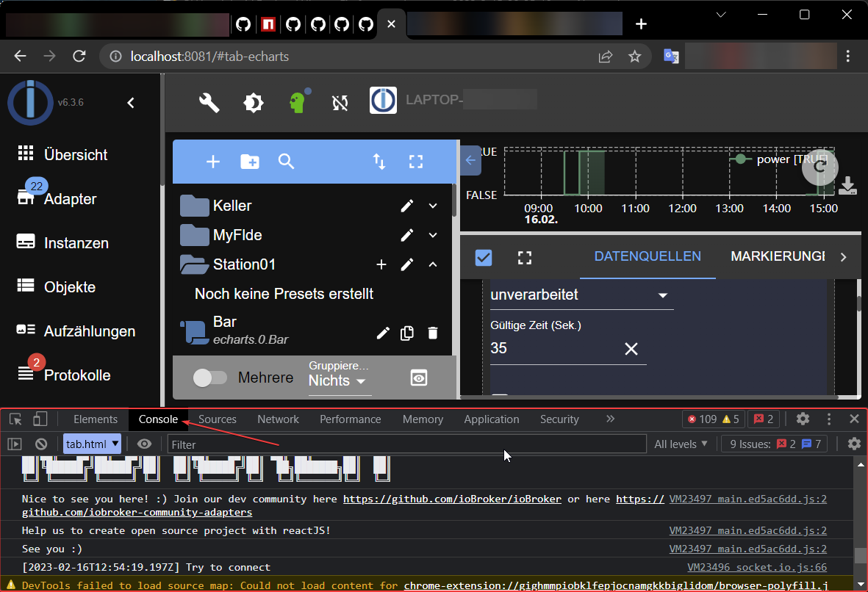The height and width of the screenshot is (592, 868).
Task: Open search in the presets toolbar
Action: [286, 162]
